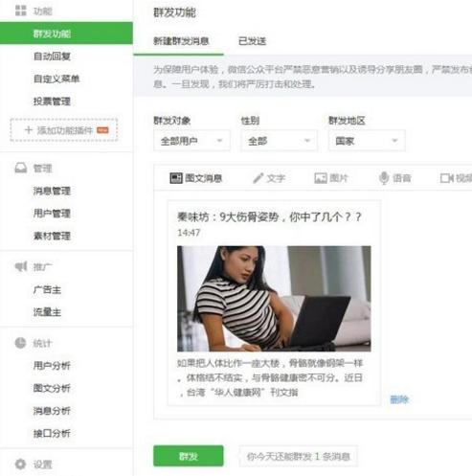Click the 文字 message type label

[x=276, y=178]
